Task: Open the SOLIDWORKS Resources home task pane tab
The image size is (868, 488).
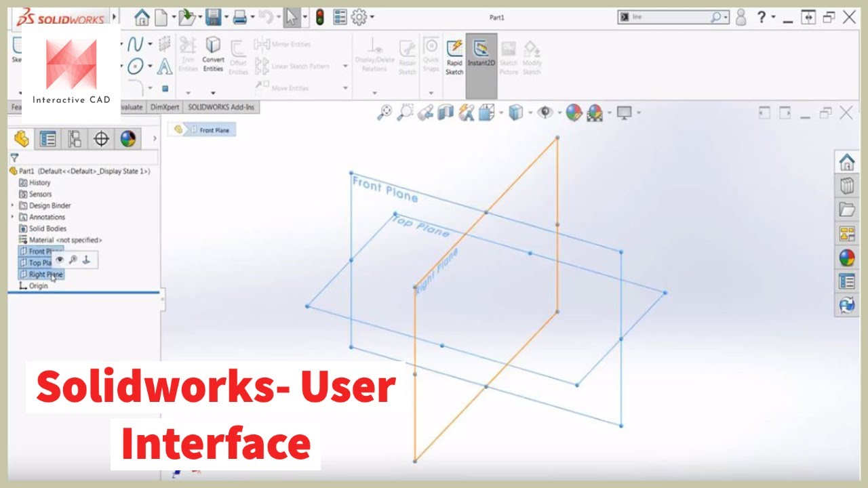Action: click(846, 163)
